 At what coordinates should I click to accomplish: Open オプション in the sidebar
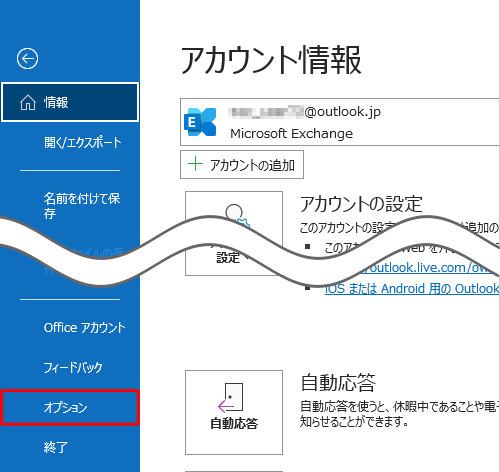[70, 407]
